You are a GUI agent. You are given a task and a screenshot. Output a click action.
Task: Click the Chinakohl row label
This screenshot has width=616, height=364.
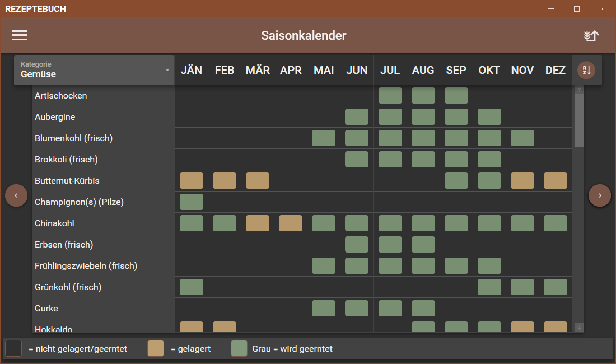[x=54, y=223]
